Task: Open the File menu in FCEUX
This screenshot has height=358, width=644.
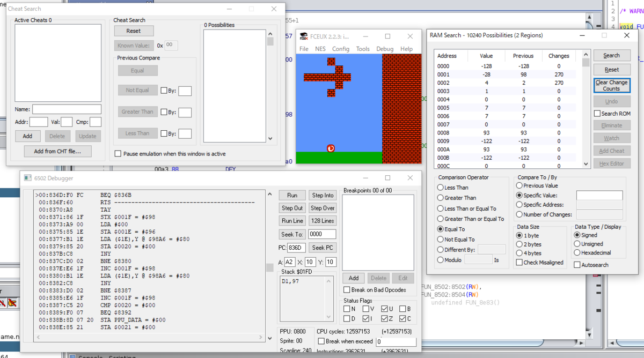Action: click(x=304, y=49)
